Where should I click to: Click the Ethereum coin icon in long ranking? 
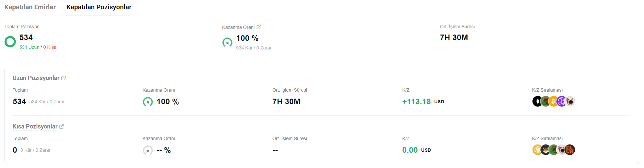pyautogui.click(x=537, y=101)
